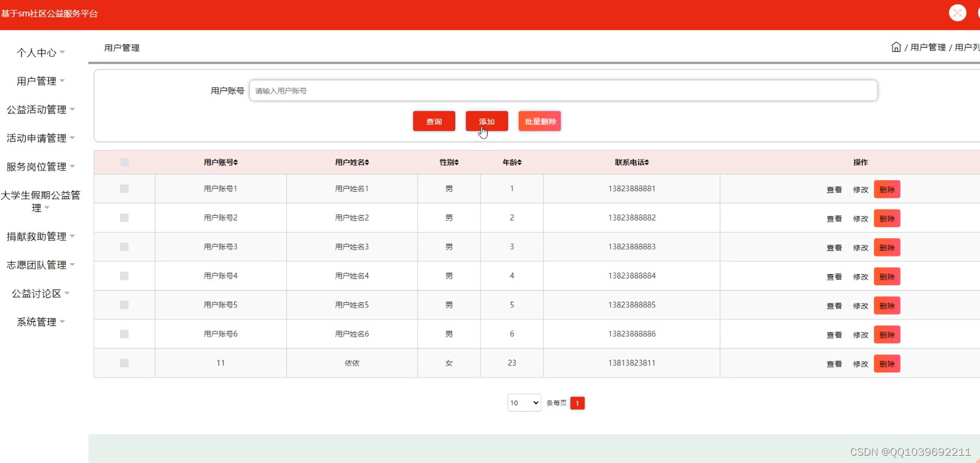View details of 用户账号1 via 查看
This screenshot has height=463, width=980.
[x=834, y=190]
